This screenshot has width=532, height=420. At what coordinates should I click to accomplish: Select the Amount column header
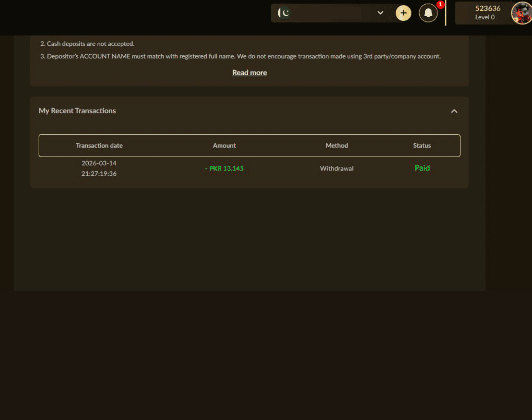tap(224, 145)
